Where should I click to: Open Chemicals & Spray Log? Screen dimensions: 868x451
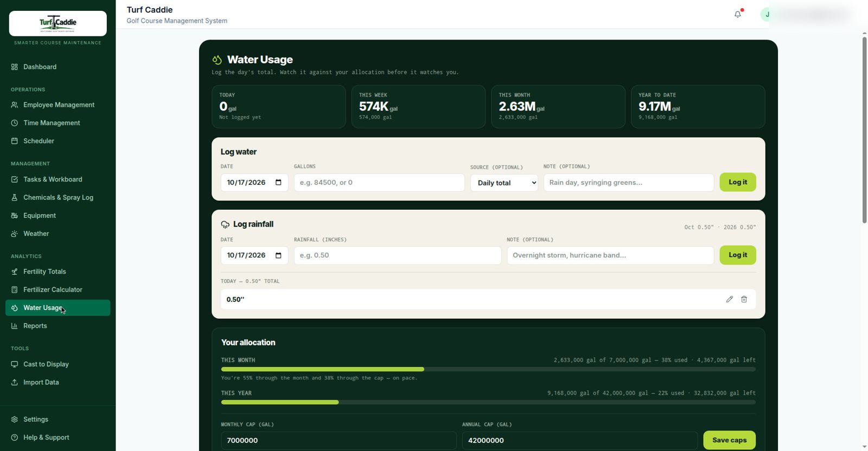tap(58, 197)
